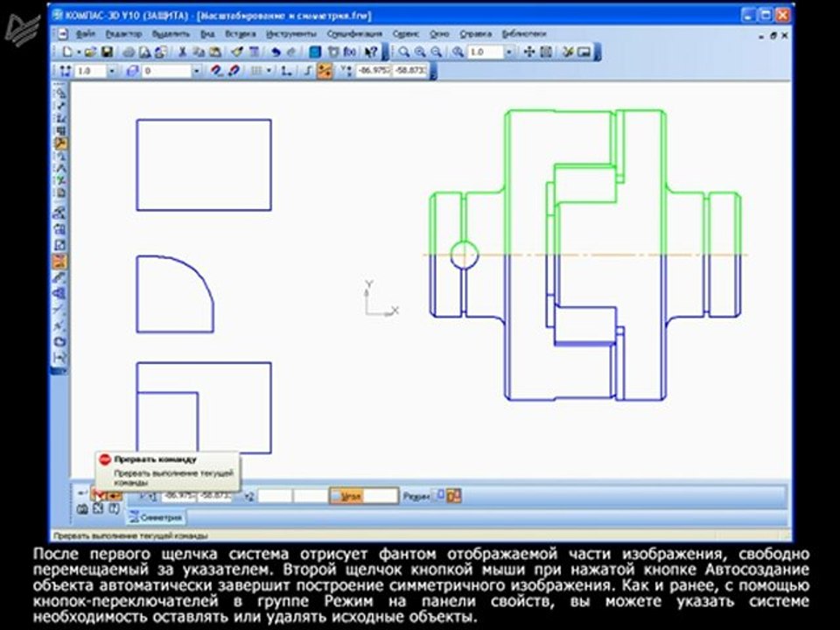Viewport: 840px width, 630px height.
Task: Open the library manager blue book icon
Action: click(x=316, y=52)
